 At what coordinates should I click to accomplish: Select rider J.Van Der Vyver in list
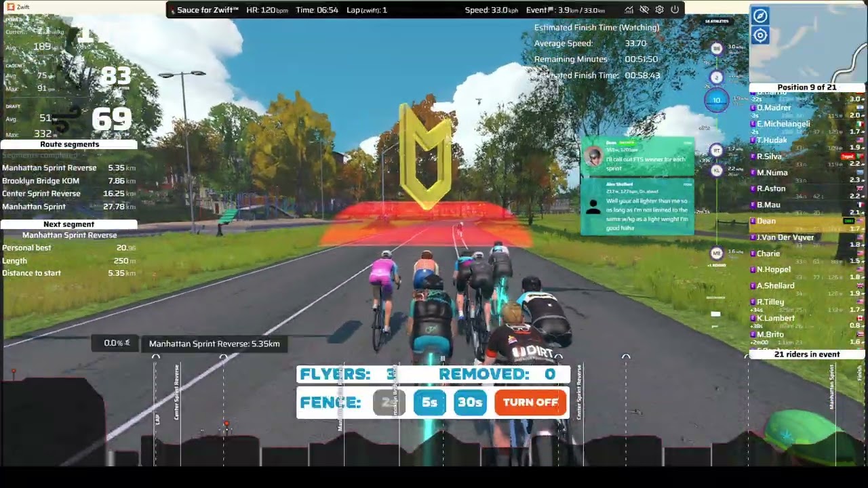[x=807, y=237]
